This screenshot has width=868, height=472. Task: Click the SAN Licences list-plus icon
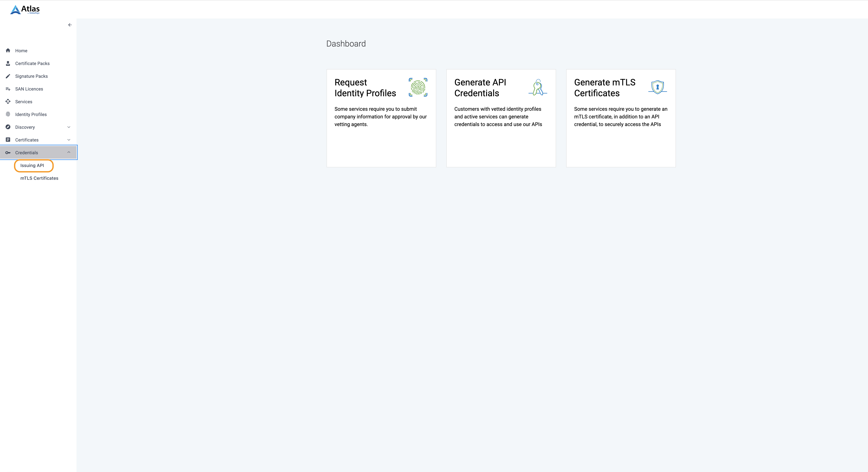coord(8,89)
